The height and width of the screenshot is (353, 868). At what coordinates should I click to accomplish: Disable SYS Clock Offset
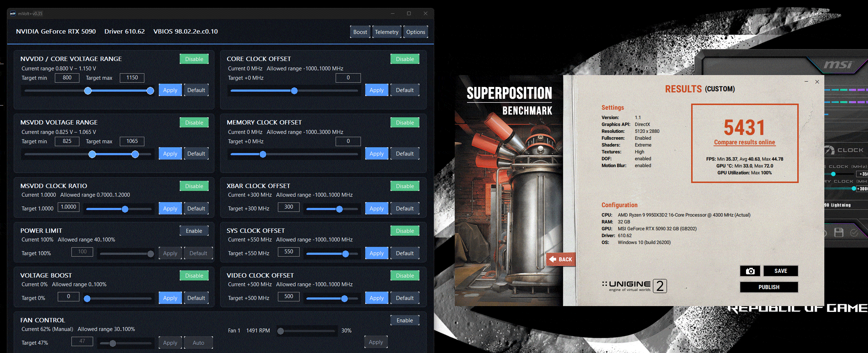[x=405, y=231]
